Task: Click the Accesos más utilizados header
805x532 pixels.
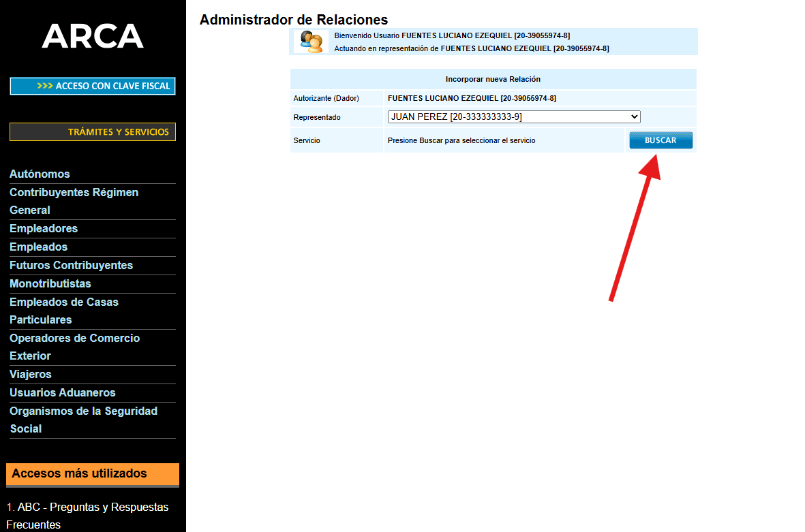Action: (93, 473)
